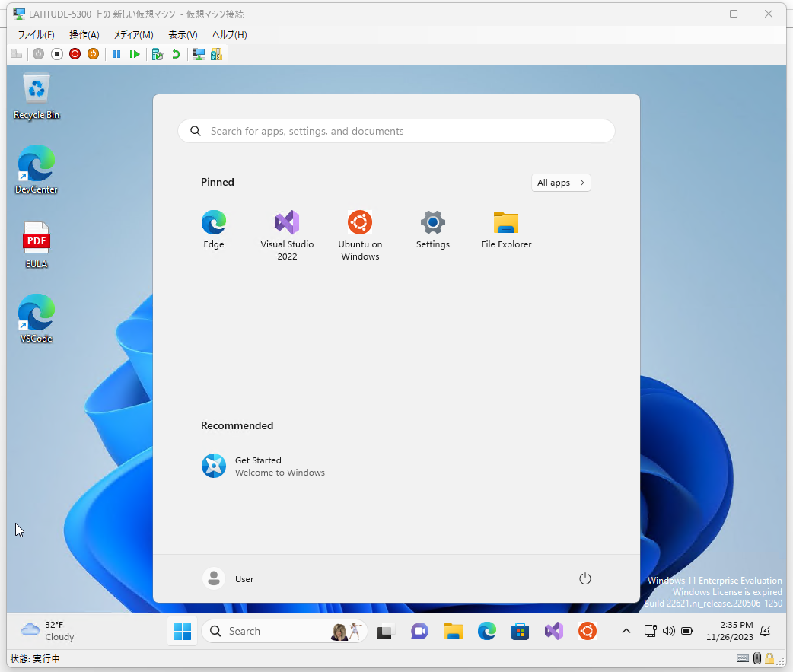Open the ヘルプ(H) menu
The image size is (793, 672).
(x=230, y=34)
